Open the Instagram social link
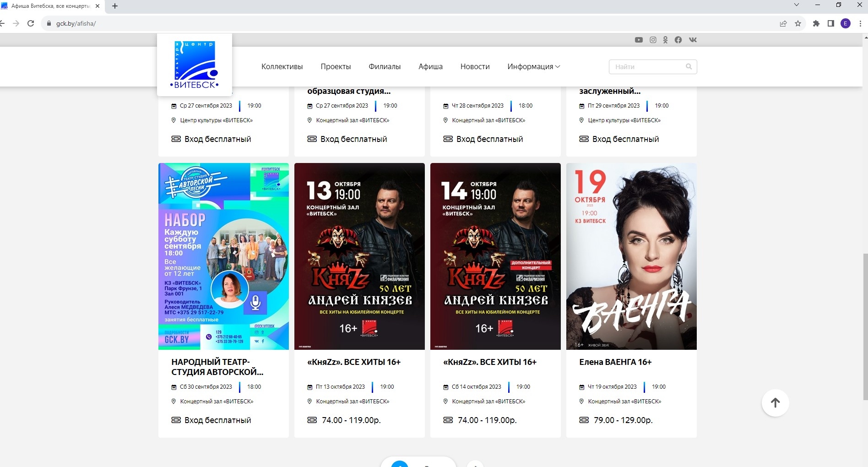Image resolution: width=868 pixels, height=467 pixels. [x=653, y=40]
